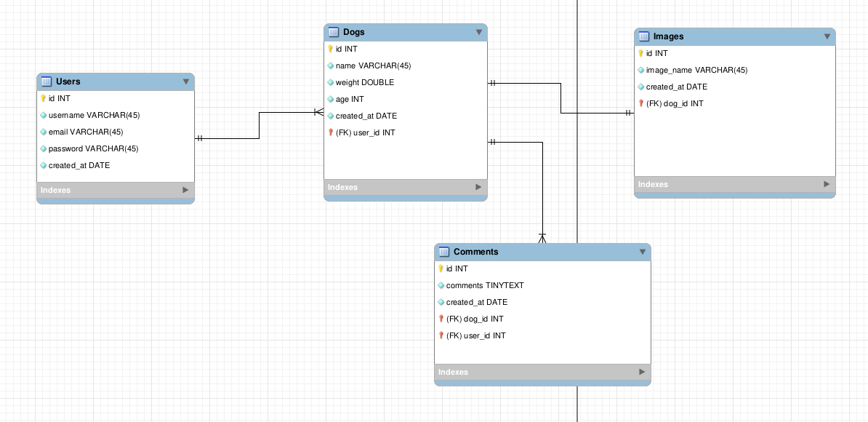Click the diamond icon beside password
Screen dimensions: 868x422
pyautogui.click(x=43, y=148)
